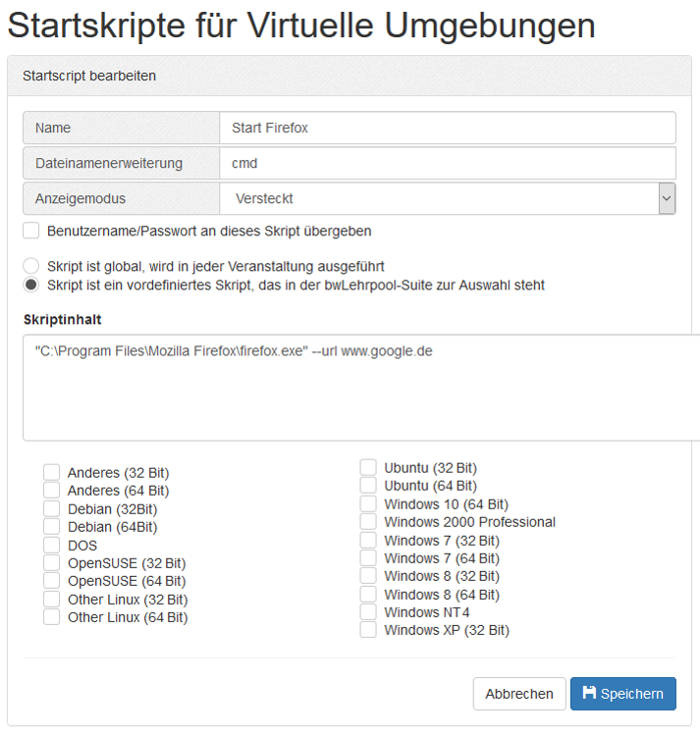Check the Ubuntu (64 Bit) checkbox
Screen dimensions: 700x735
coord(368,486)
